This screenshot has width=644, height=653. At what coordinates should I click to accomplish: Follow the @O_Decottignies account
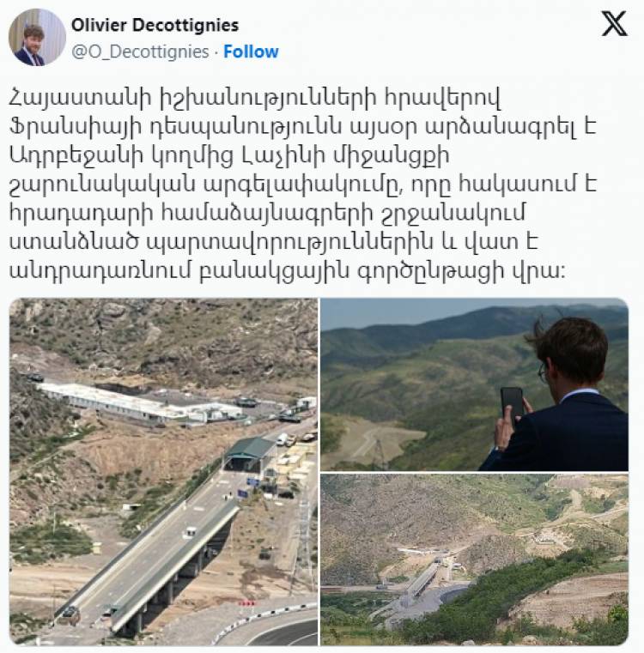[251, 51]
